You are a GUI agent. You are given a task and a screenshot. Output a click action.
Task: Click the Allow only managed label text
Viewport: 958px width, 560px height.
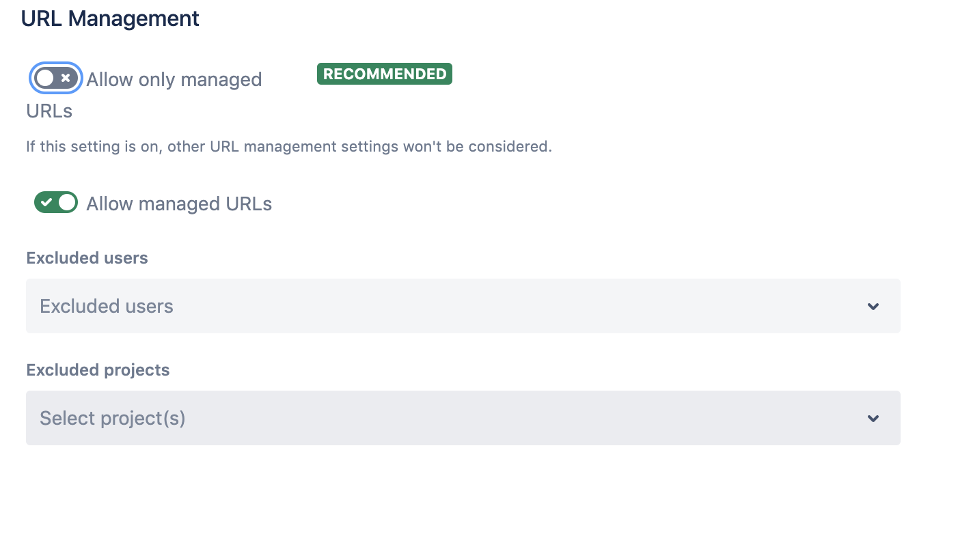click(x=174, y=80)
